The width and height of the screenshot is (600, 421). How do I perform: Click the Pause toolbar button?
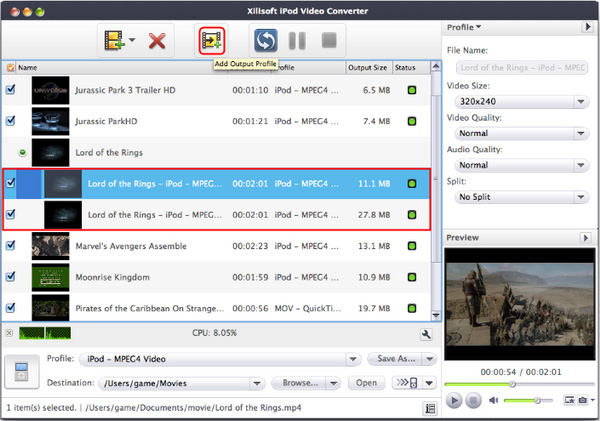click(297, 41)
